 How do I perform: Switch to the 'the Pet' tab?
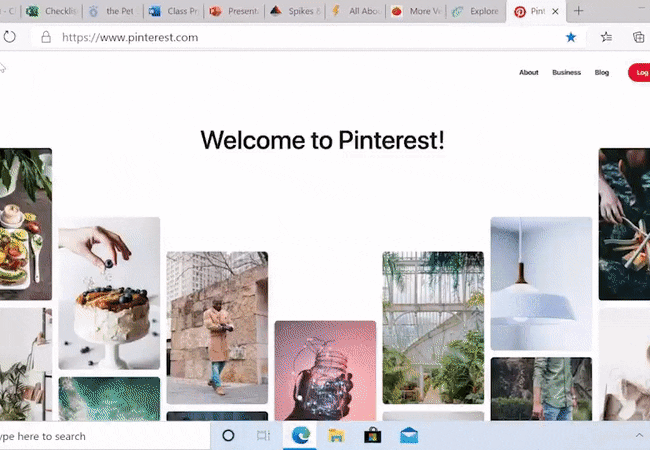(x=113, y=11)
